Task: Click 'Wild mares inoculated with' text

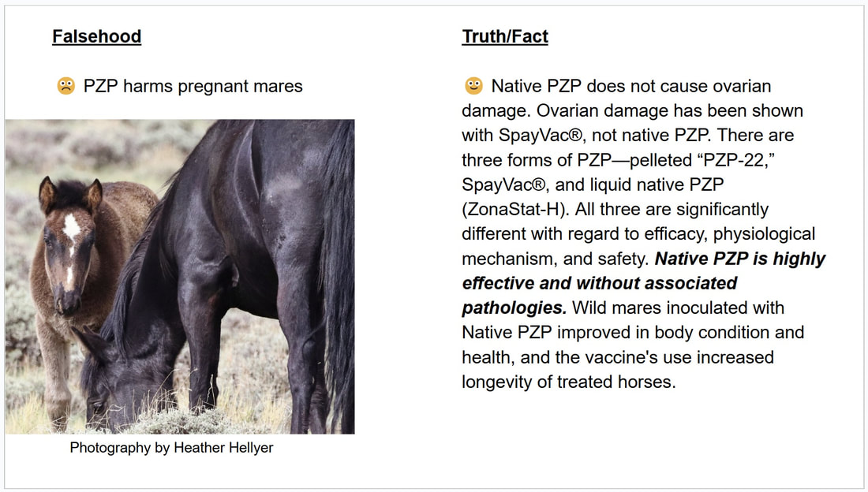Action: (678, 307)
